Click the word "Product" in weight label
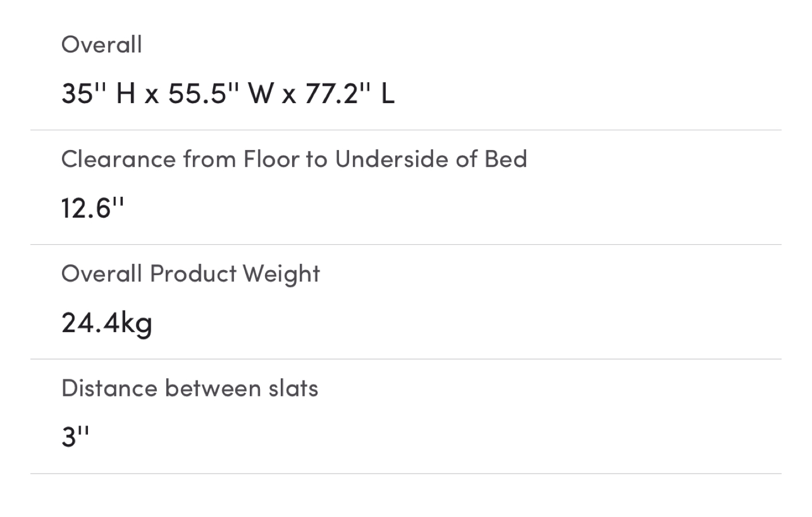The height and width of the screenshot is (517, 812). pos(193,274)
